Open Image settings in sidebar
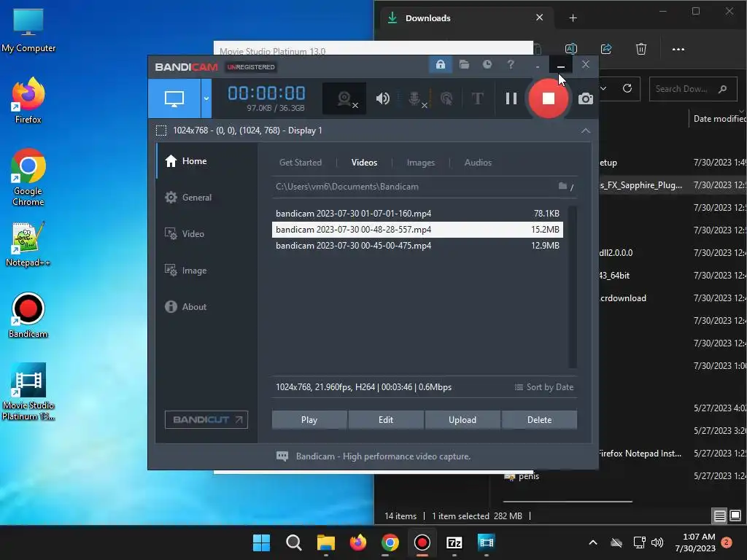This screenshot has height=560, width=747. pos(206,271)
